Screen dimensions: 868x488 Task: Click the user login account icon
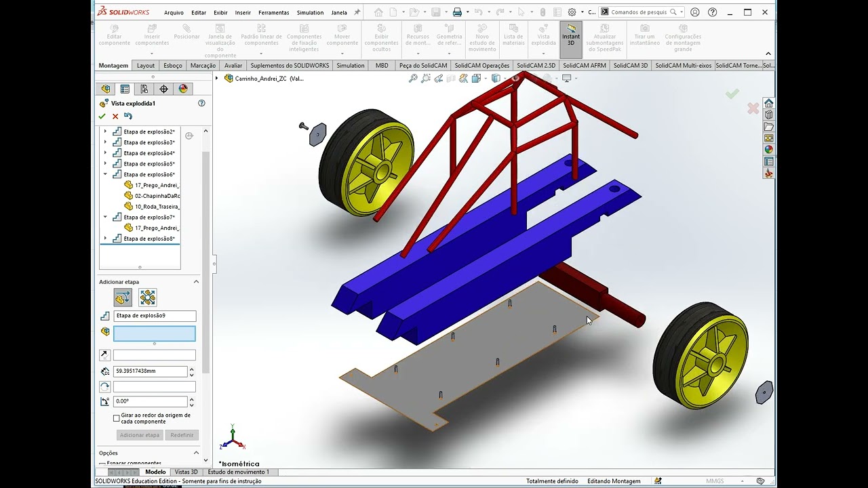tap(696, 12)
